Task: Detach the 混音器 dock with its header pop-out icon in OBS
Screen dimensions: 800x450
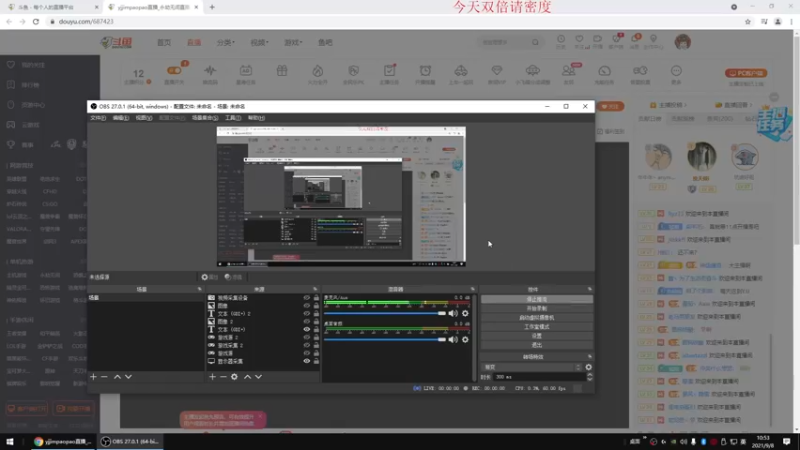Action: point(473,289)
